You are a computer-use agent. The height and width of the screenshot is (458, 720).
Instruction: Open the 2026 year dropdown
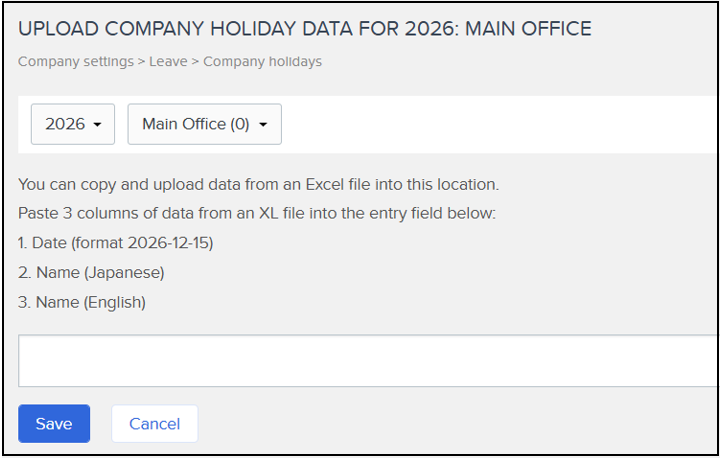73,124
